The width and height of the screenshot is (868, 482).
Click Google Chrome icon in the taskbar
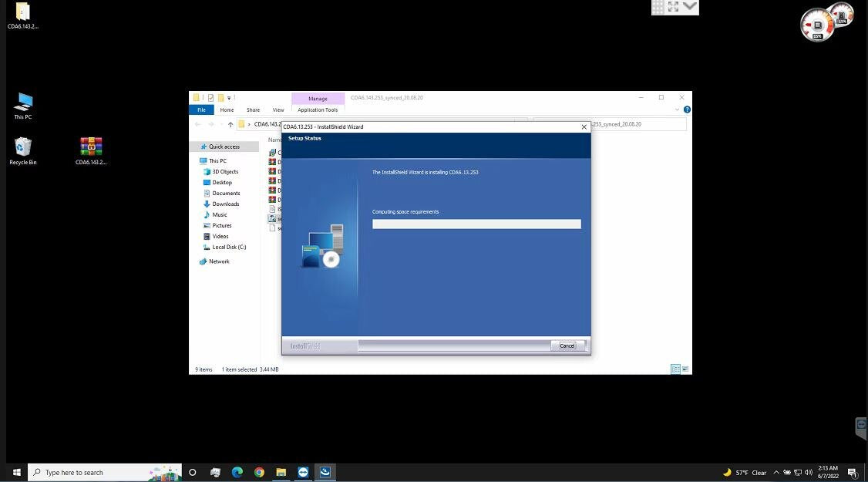click(259, 472)
